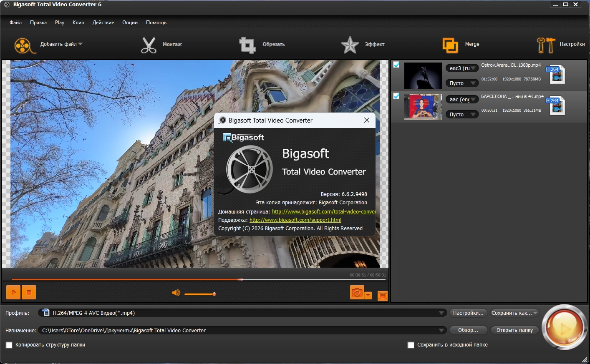Click the Bigasoft logo in the About dialog
Viewport: 590px width, 364px height.
[243, 137]
